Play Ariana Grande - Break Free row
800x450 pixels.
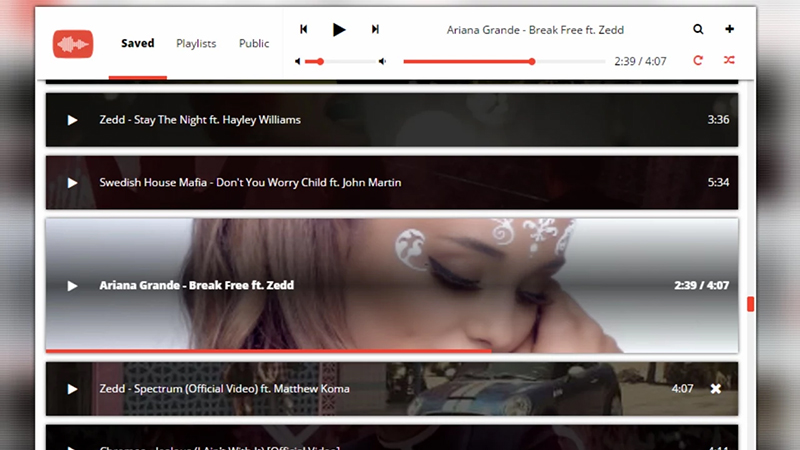(72, 286)
